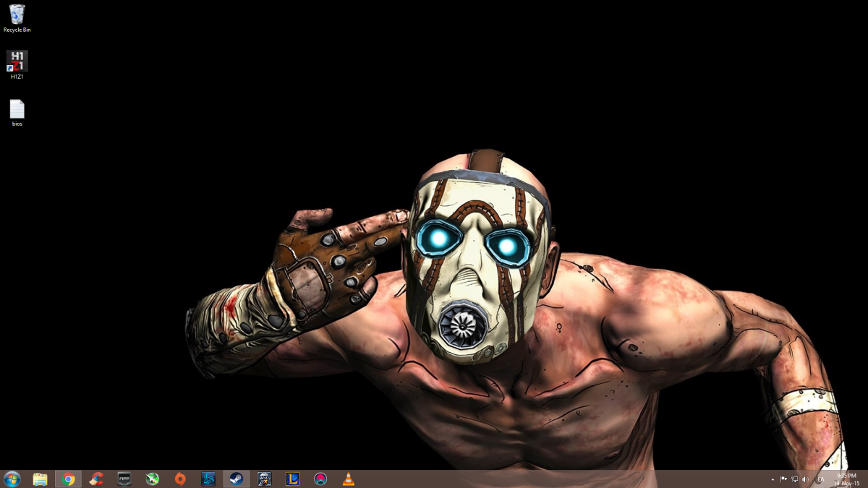
Task: Switch to Steam in the taskbar
Action: click(237, 479)
